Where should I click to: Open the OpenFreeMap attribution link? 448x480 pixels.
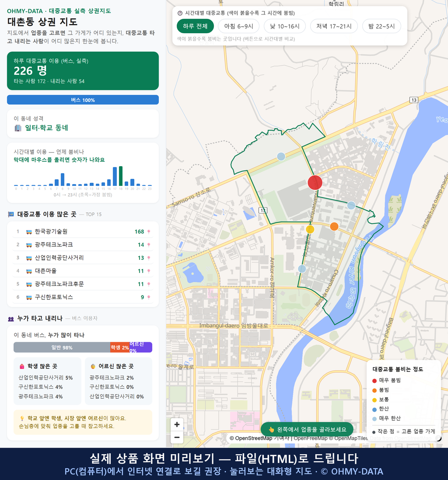pyautogui.click(x=311, y=438)
